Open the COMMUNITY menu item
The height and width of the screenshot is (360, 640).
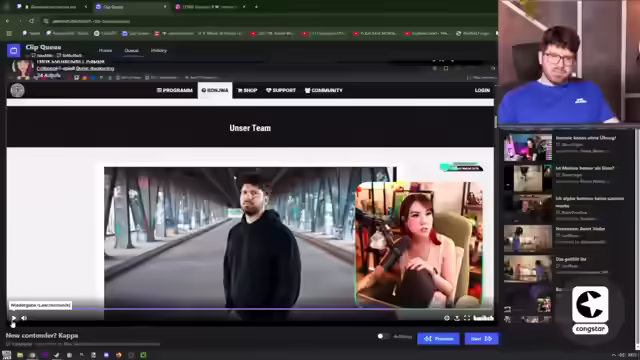click(x=324, y=90)
